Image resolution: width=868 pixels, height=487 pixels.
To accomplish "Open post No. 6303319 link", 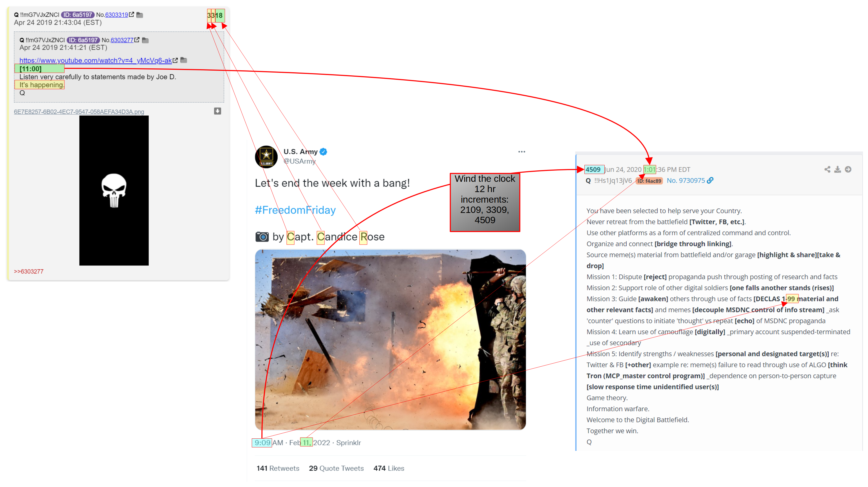I will coord(117,15).
